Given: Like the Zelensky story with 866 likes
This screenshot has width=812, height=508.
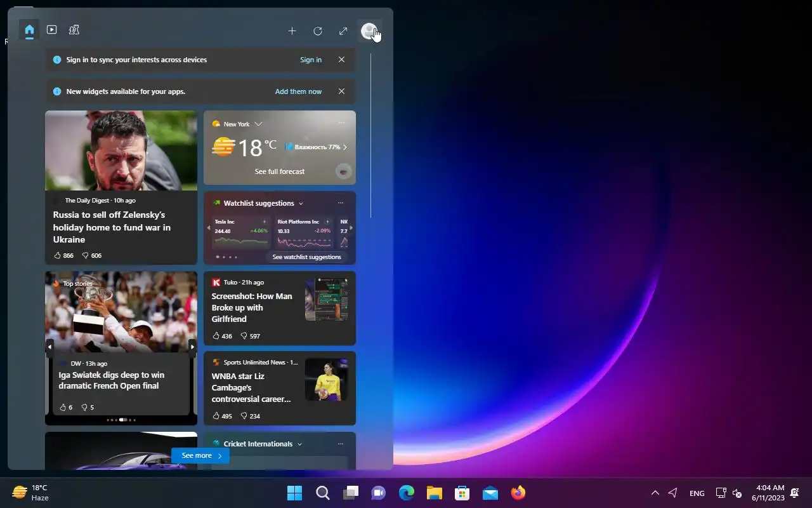Looking at the screenshot, I should point(63,255).
